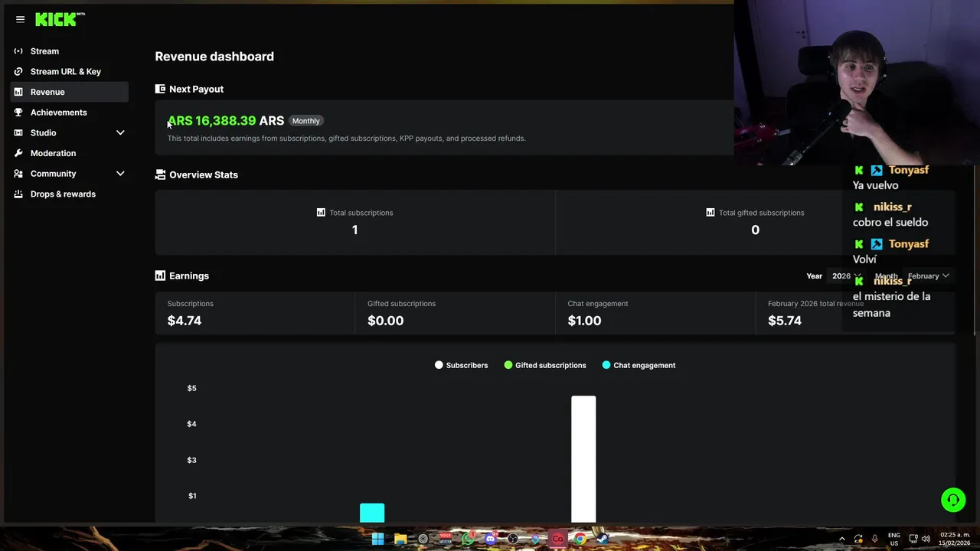Click the Monthly payout badge

pos(305,121)
